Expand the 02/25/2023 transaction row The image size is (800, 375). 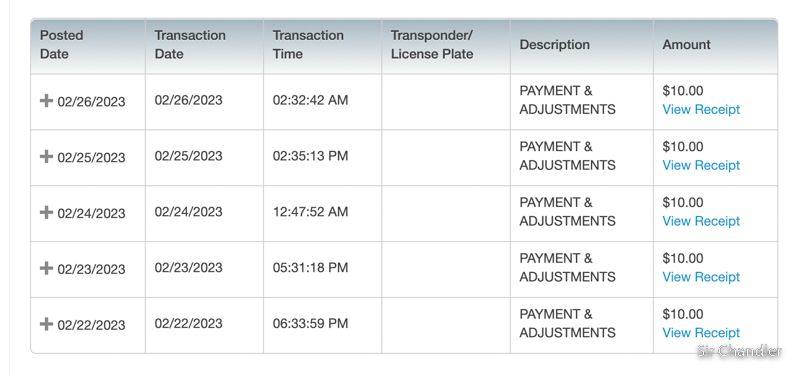[x=46, y=156]
